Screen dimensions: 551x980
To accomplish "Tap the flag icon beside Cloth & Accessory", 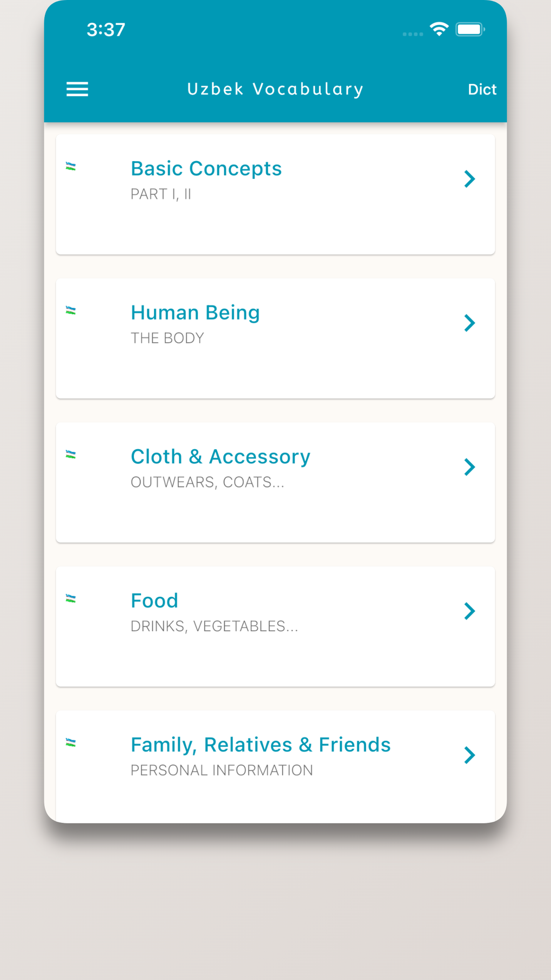I will tap(71, 455).
